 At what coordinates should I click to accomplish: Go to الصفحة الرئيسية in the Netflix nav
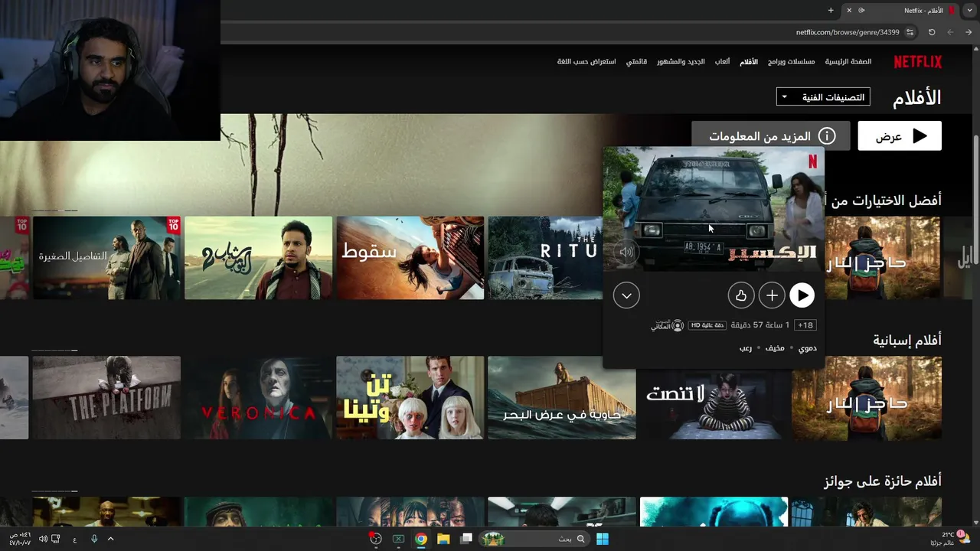tap(848, 61)
